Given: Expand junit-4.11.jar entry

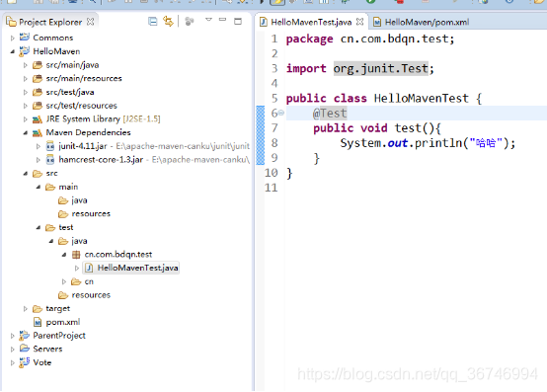Looking at the screenshot, I should pos(39,146).
